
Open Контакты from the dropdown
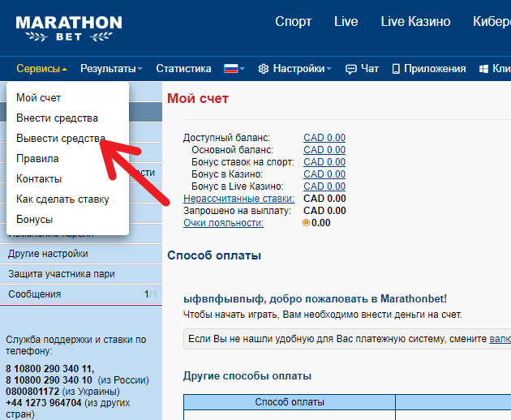(39, 179)
